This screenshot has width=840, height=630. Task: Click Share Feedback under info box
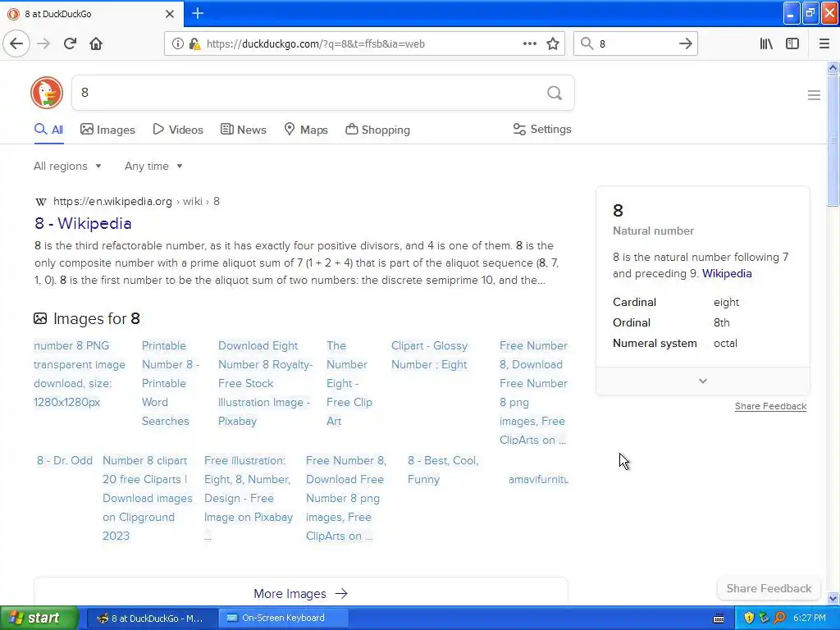pos(770,406)
